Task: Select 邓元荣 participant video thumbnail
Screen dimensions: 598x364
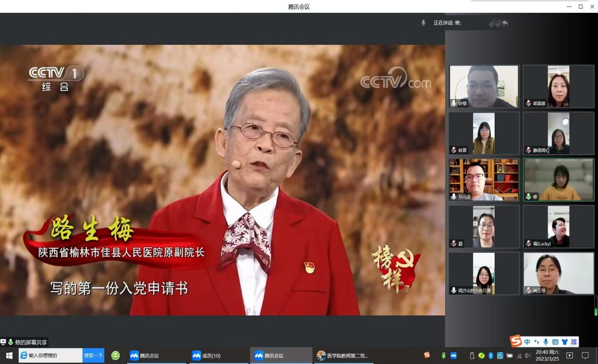Action: tap(484, 180)
